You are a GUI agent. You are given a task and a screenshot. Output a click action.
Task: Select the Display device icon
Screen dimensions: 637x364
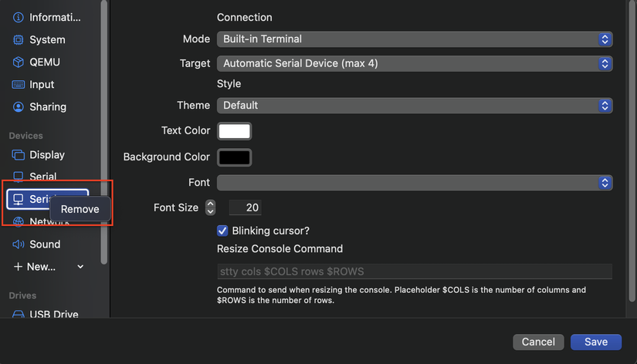pyautogui.click(x=19, y=155)
